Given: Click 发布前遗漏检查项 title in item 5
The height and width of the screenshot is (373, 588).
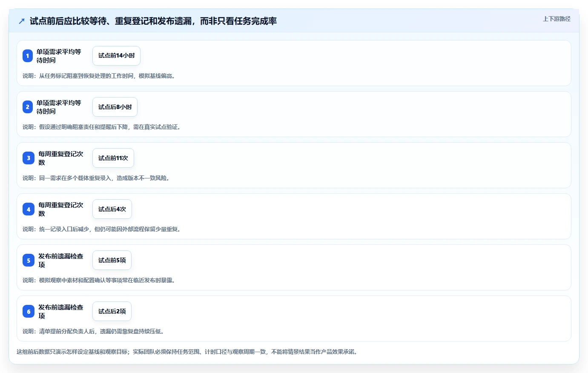Looking at the screenshot, I should click(x=61, y=260).
